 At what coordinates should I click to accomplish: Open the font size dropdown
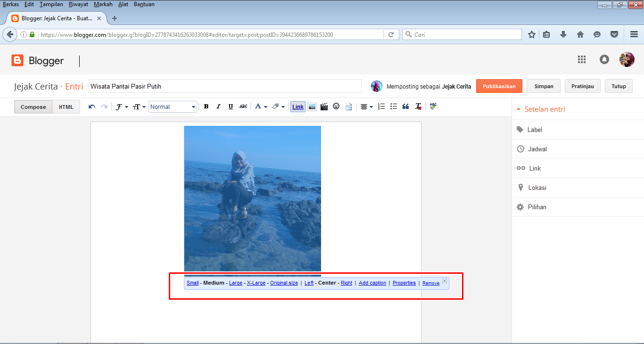point(139,107)
